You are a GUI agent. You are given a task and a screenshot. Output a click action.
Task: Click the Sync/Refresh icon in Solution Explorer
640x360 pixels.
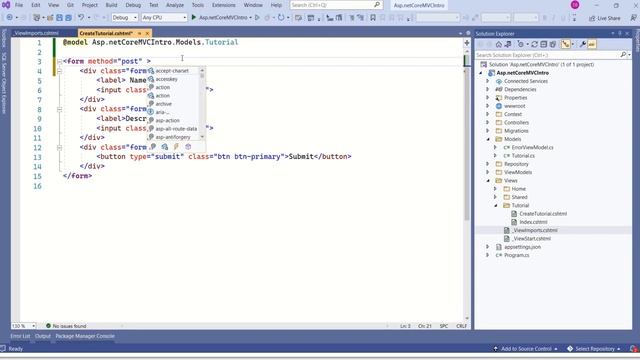534,44
